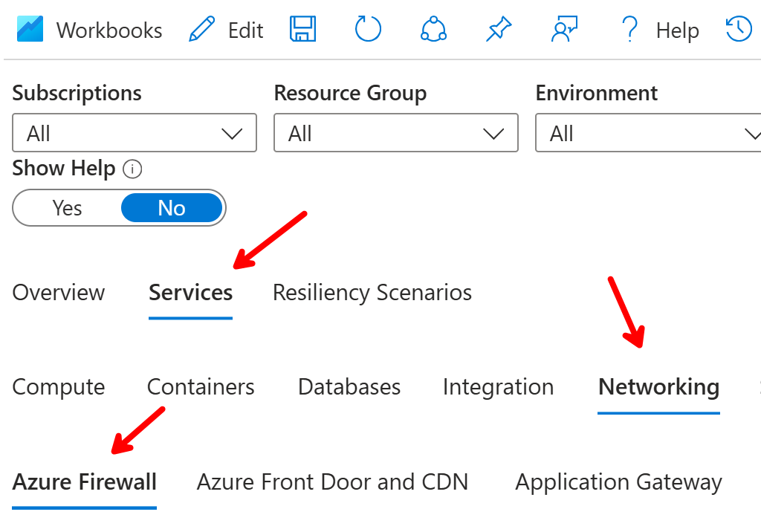This screenshot has height=532, width=761.
Task: Open the history clock icon
Action: [739, 29]
